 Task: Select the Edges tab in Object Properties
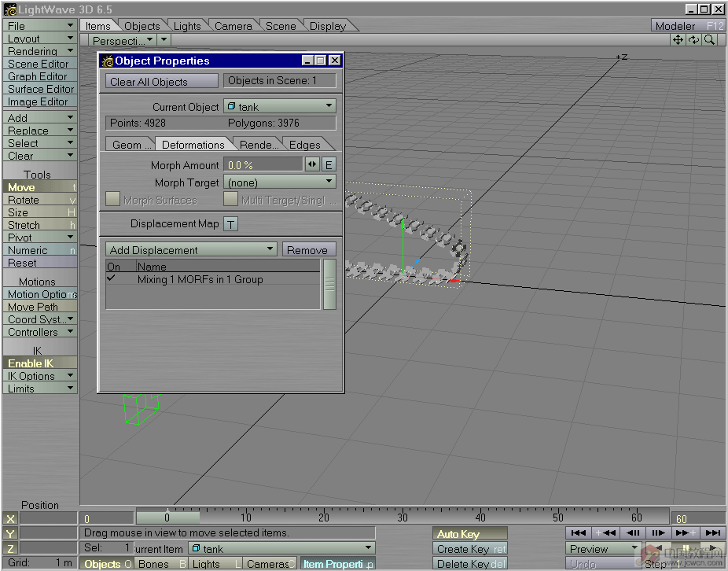pyautogui.click(x=305, y=145)
